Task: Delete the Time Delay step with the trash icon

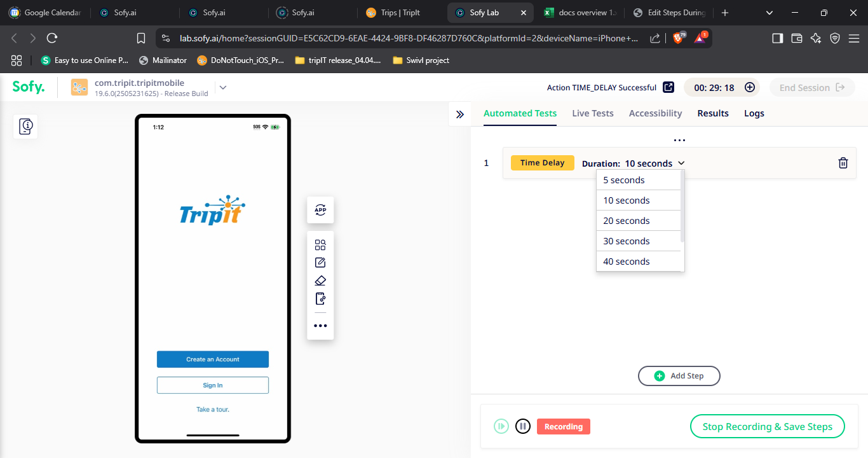Action: 843,163
